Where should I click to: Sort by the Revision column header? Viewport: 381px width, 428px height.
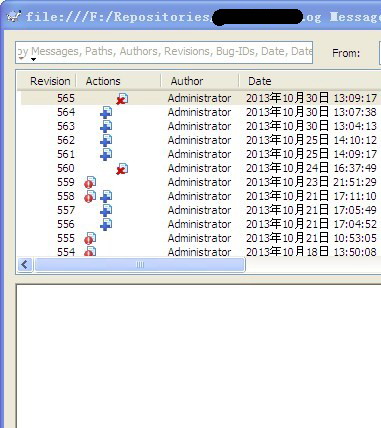point(50,81)
